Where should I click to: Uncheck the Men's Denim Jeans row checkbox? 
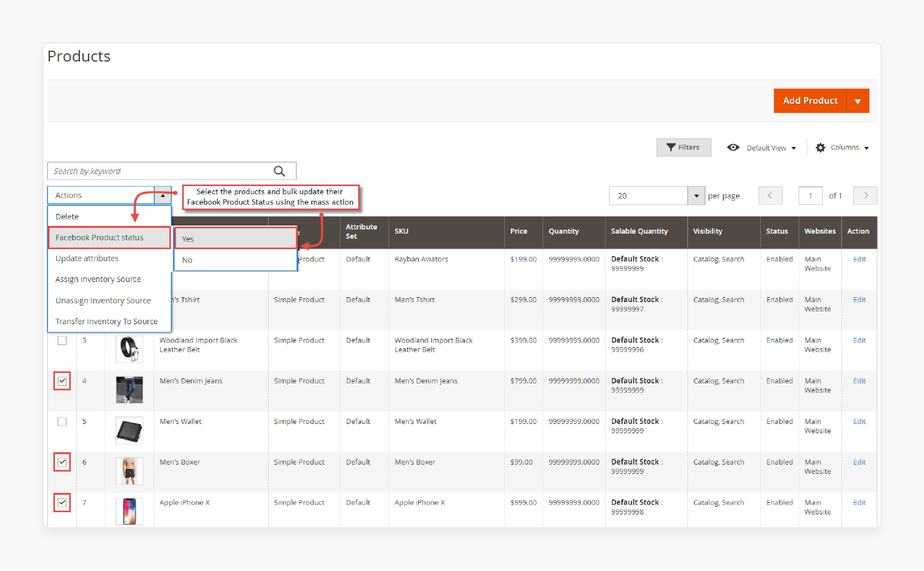(x=62, y=381)
